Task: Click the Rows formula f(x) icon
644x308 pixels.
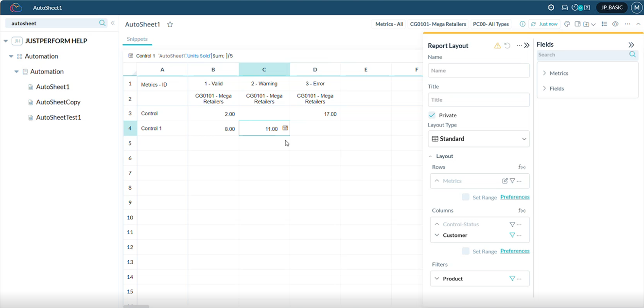Action: pos(522,167)
